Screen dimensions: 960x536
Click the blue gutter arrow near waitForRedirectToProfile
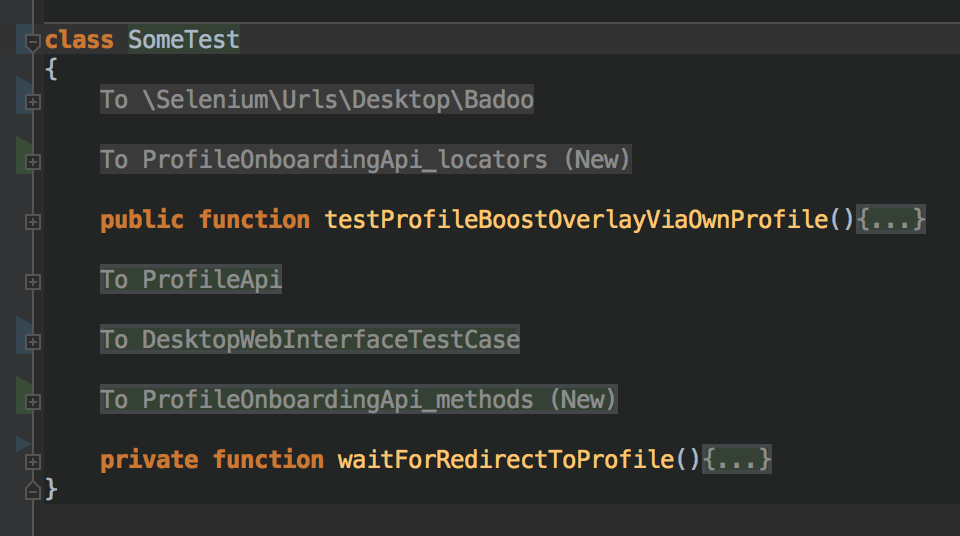(x=23, y=443)
